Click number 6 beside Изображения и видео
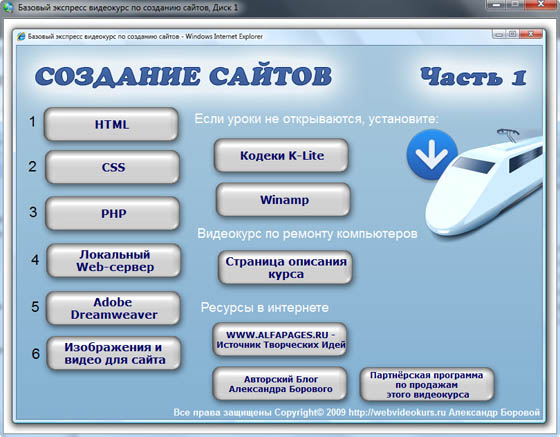Screen dimensions: 560x437 coord(36,354)
